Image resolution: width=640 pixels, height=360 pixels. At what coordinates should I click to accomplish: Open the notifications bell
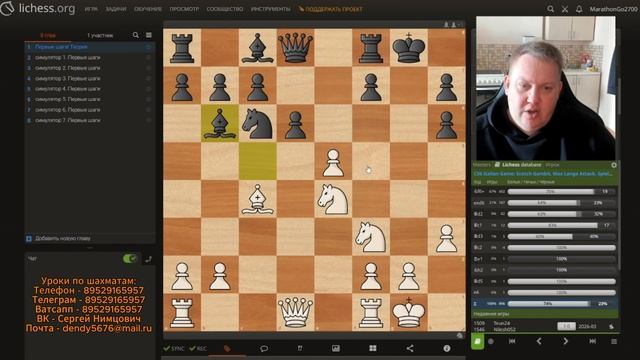point(579,9)
